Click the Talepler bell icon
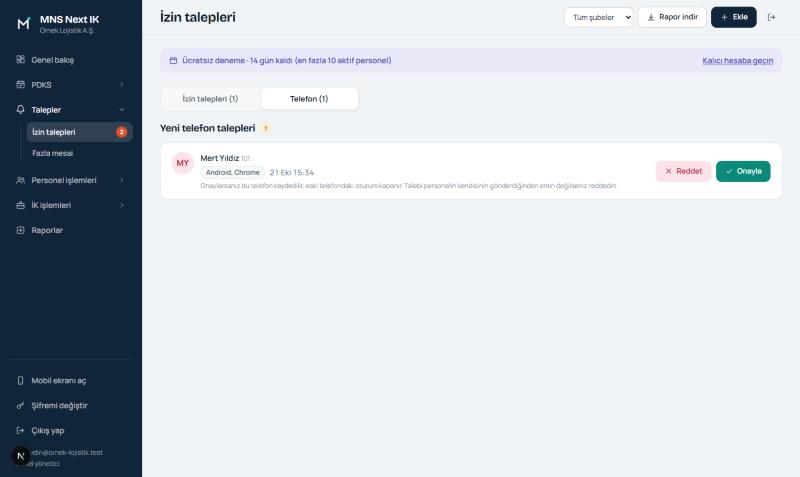The width and height of the screenshot is (800, 477). click(x=20, y=110)
